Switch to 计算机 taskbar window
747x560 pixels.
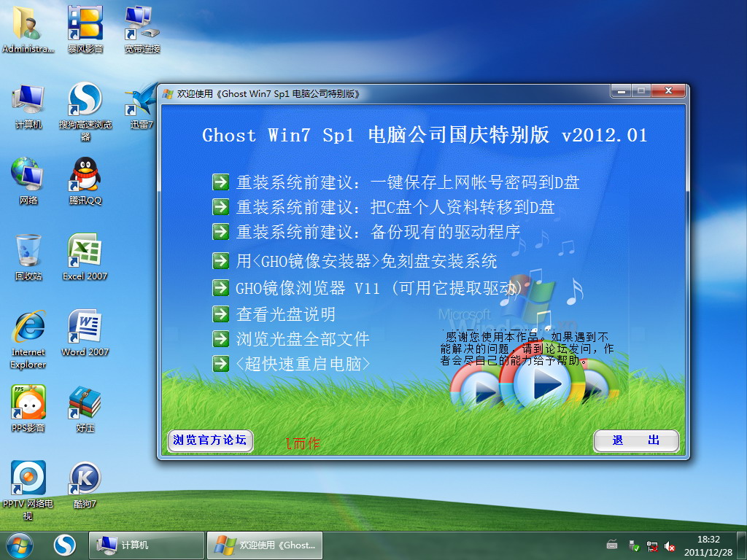[146, 545]
